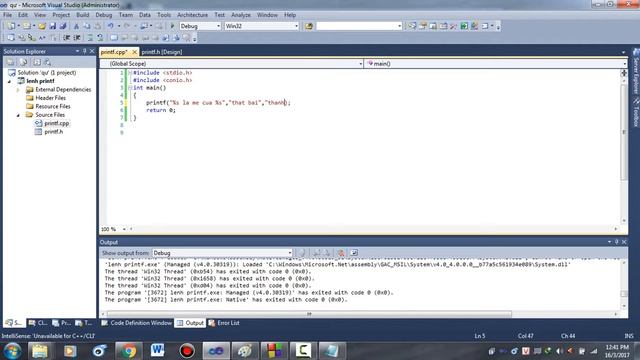Switch to the Error List tab
This screenshot has width=640, height=360.
click(x=224, y=323)
